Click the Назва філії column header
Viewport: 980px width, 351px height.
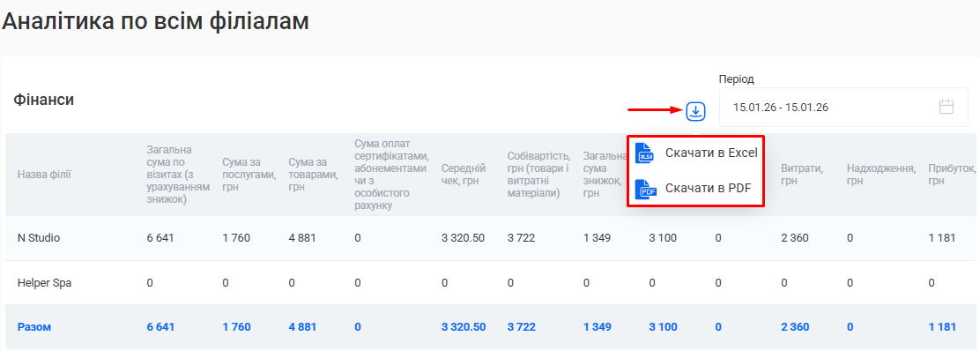[44, 175]
